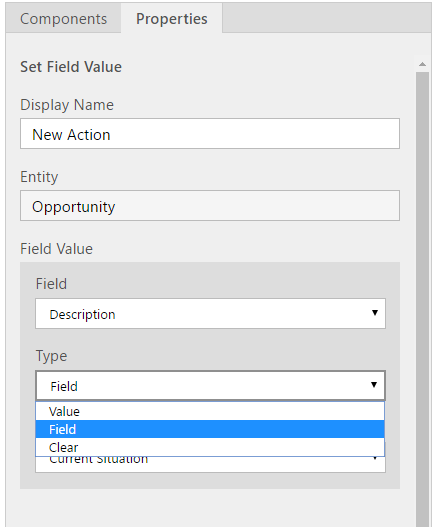Switch to the Components tab

coord(63,18)
